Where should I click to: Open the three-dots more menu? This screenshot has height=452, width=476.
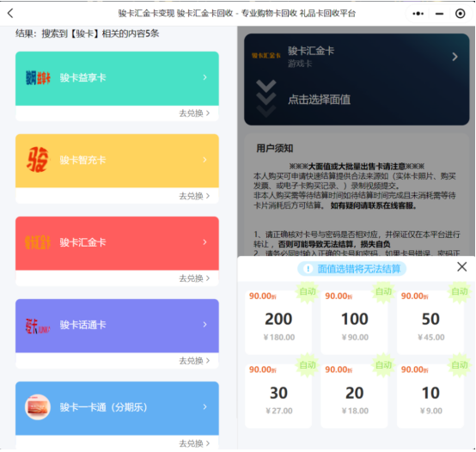418,14
